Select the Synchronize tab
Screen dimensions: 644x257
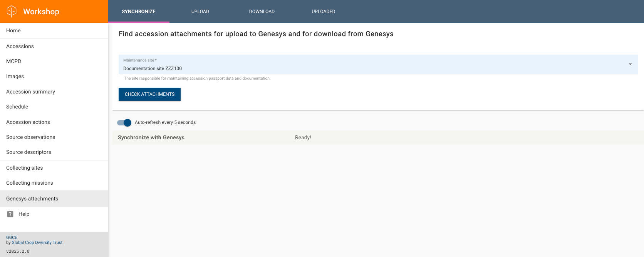[139, 12]
